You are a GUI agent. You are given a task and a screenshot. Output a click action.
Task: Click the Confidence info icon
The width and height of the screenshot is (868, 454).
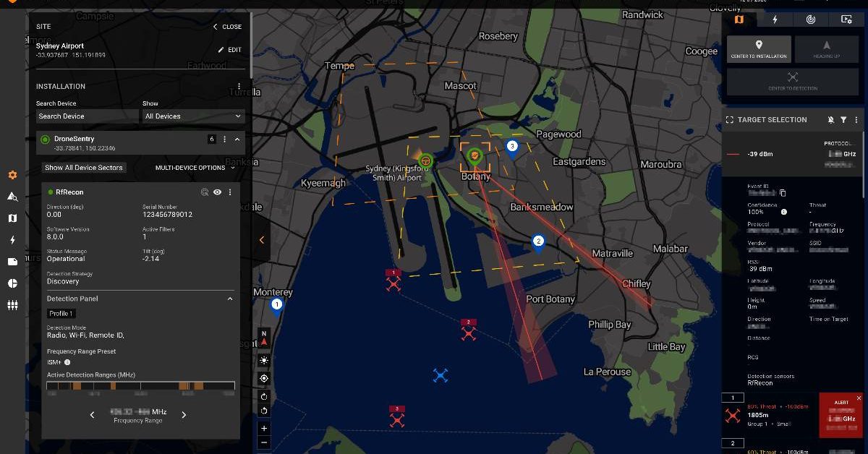click(x=784, y=212)
